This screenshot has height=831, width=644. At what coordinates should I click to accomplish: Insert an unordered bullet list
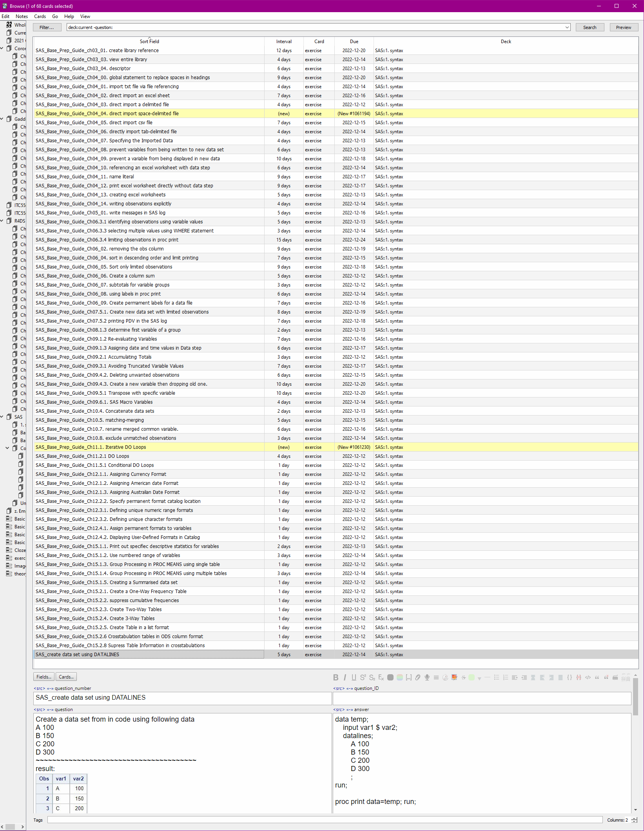pos(497,677)
